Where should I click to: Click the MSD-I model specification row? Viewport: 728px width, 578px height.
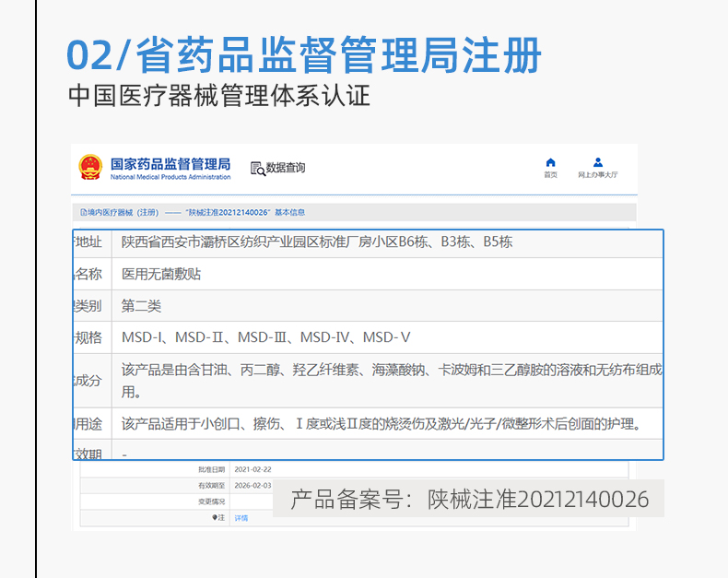266,337
